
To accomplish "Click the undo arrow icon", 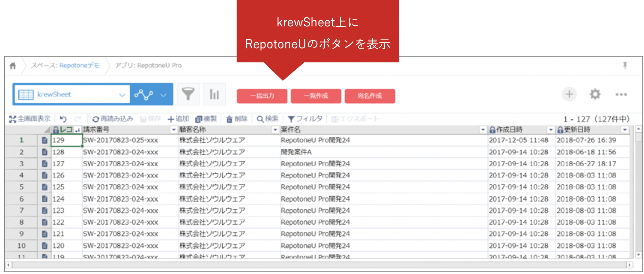I will coord(63,119).
